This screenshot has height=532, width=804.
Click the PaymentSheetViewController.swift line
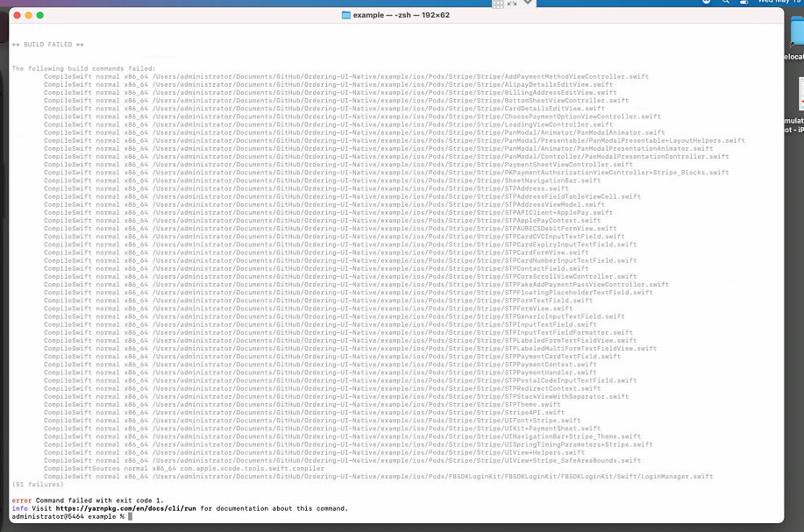coord(338,165)
